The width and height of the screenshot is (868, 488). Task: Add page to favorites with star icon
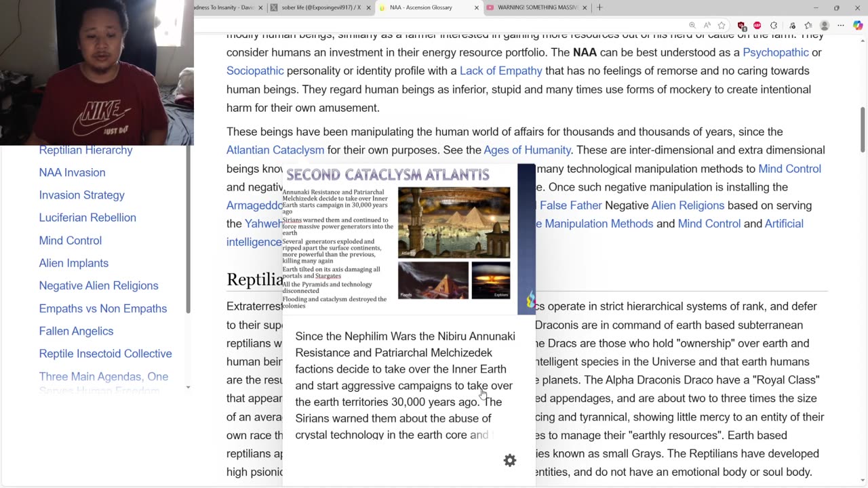click(x=722, y=26)
